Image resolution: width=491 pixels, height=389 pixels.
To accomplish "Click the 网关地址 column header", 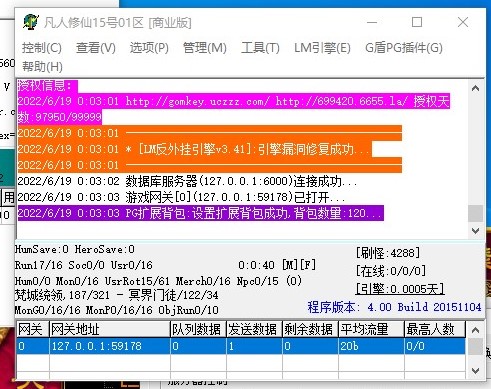I will (110, 329).
